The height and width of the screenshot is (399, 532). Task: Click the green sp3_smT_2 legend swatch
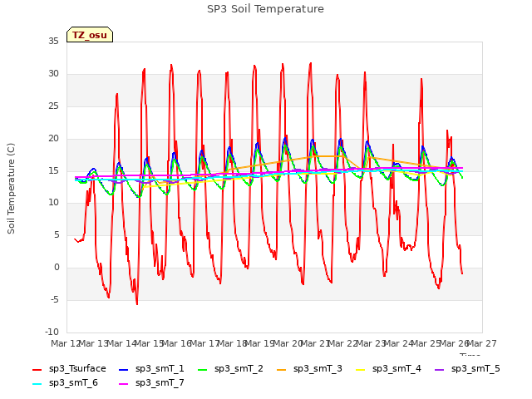[203, 369]
